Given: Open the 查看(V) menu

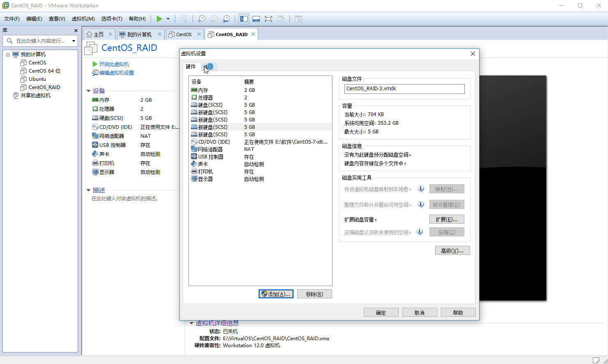Looking at the screenshot, I should point(57,19).
